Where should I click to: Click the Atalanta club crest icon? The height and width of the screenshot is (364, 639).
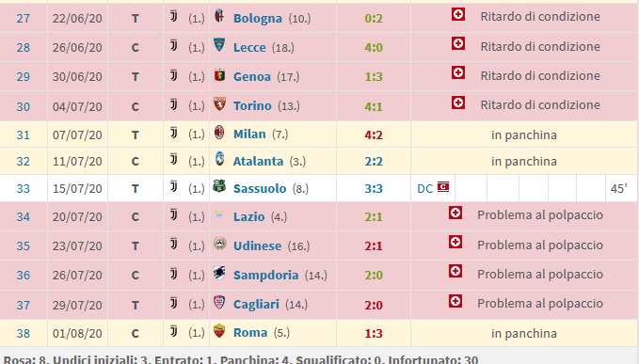[x=219, y=159]
